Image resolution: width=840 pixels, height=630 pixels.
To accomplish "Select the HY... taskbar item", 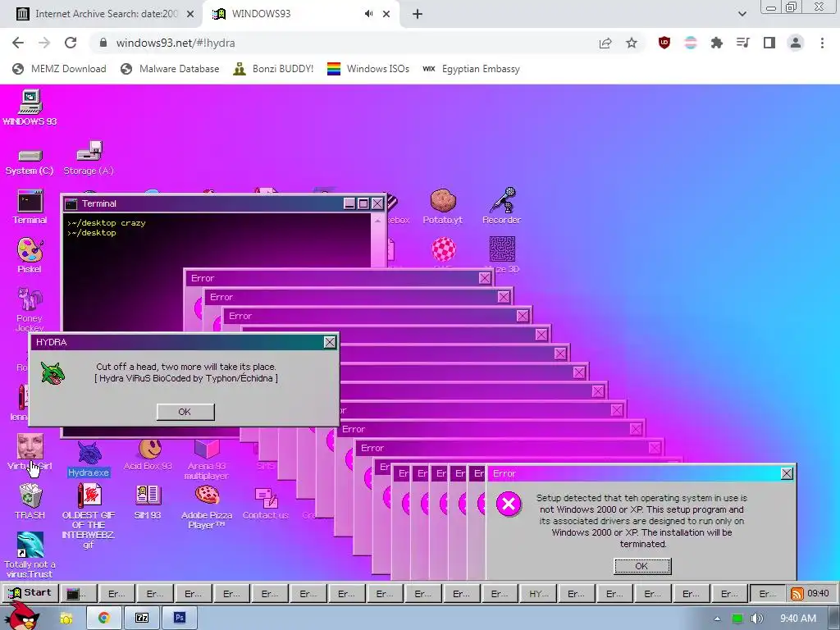I will coord(538,594).
